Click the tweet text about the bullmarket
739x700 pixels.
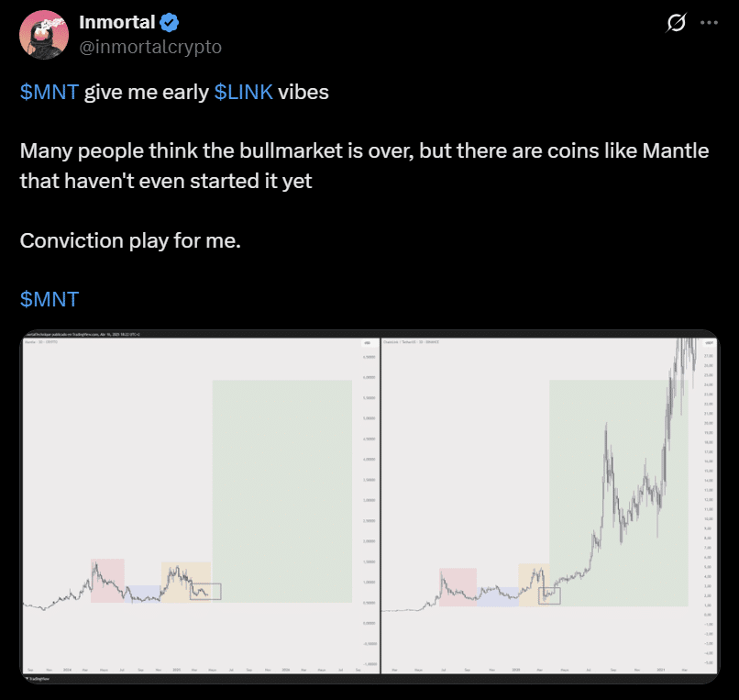coord(364,166)
